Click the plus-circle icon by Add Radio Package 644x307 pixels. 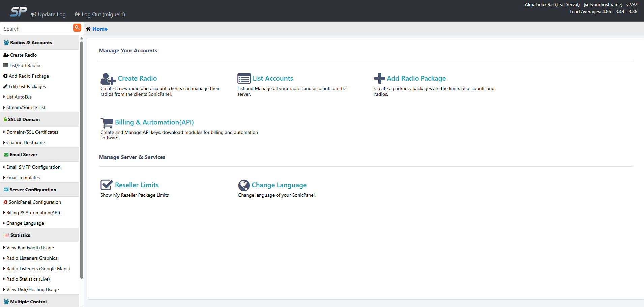(5, 76)
